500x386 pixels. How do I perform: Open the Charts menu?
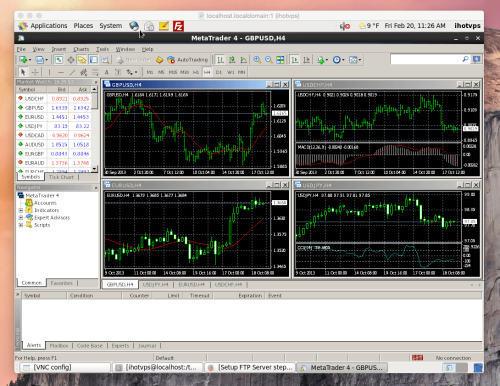81,49
